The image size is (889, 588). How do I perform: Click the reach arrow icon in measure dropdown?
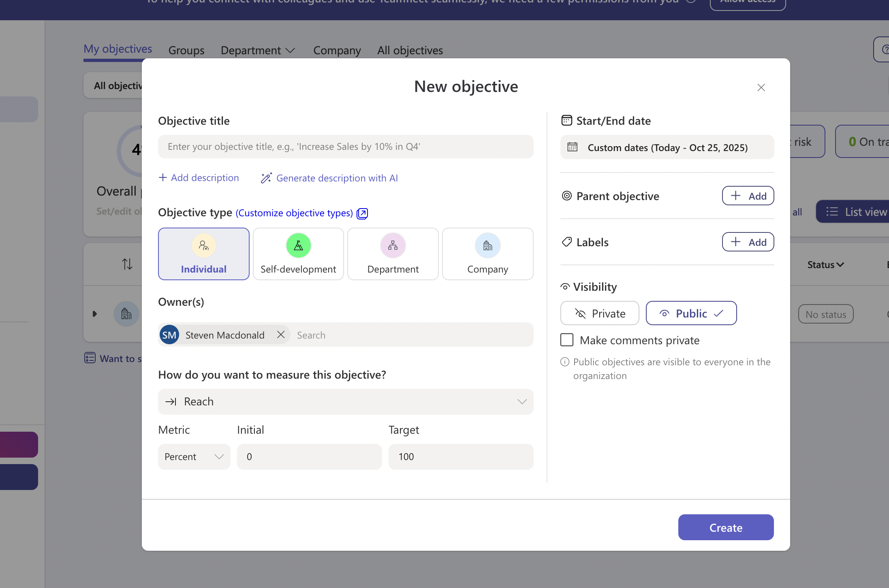[x=171, y=402]
